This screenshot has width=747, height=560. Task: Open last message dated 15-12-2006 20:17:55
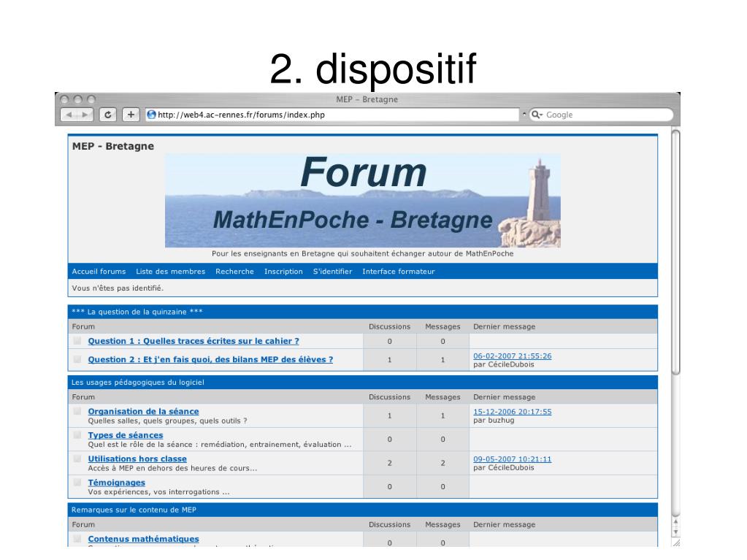pyautogui.click(x=512, y=412)
